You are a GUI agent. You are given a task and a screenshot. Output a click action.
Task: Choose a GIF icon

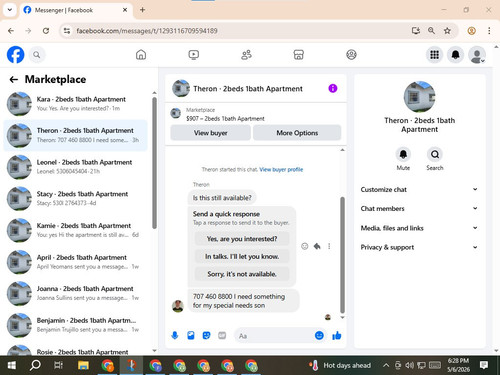pos(222,336)
